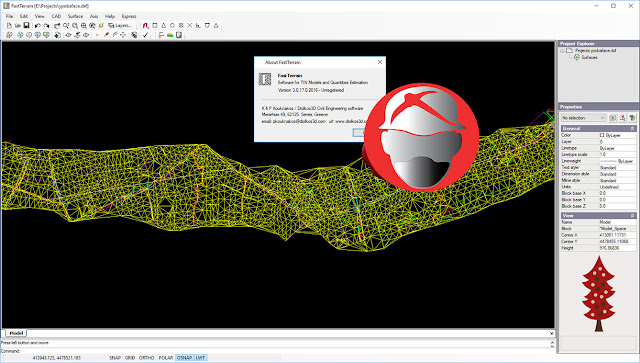Click the calculator-like icon ending the second toolbar

pyautogui.click(x=179, y=35)
